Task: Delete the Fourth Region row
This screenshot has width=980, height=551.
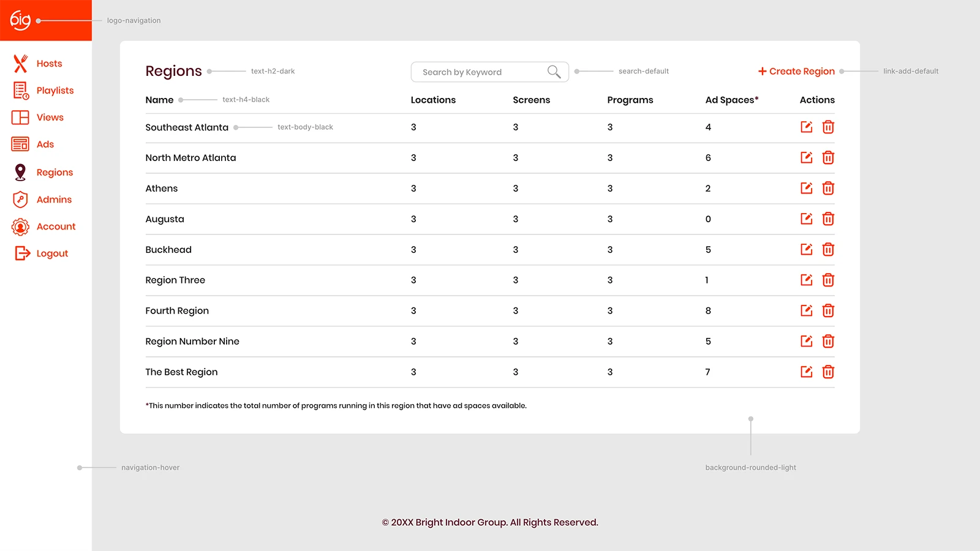Action: tap(828, 310)
